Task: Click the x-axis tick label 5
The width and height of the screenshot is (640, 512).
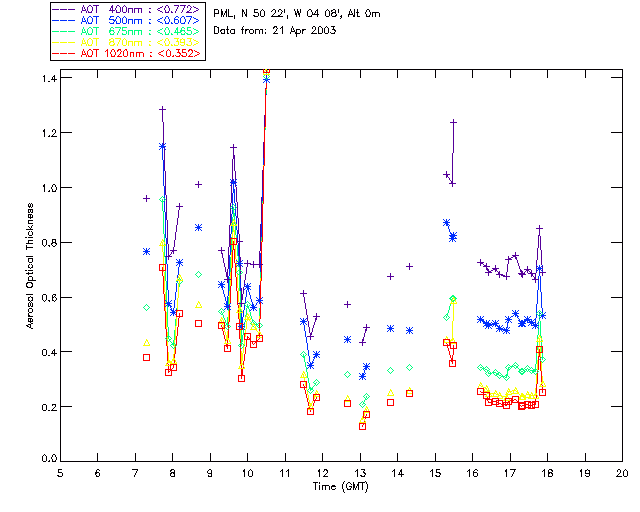Action: (x=60, y=473)
